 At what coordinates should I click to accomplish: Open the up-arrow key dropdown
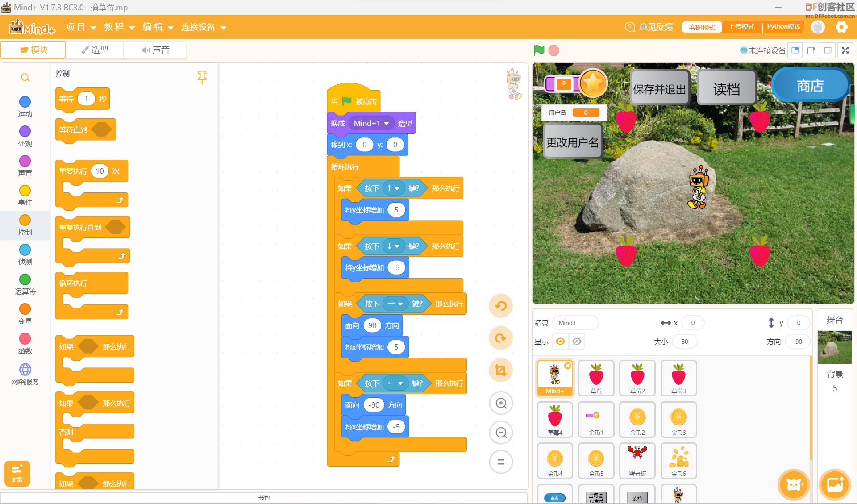point(393,188)
